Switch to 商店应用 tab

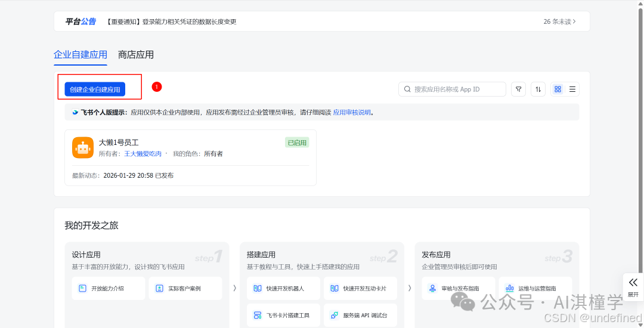point(136,55)
